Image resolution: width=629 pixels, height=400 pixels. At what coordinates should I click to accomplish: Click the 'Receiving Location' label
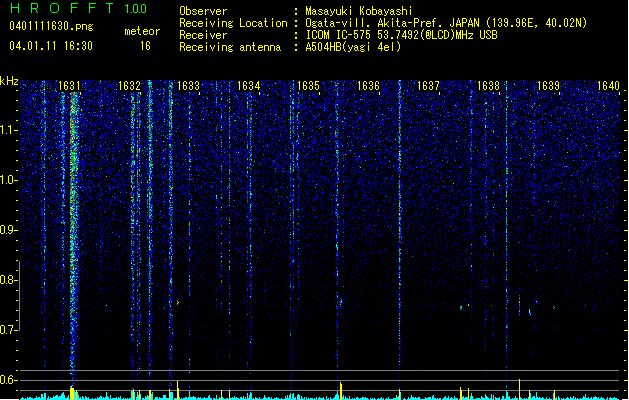point(233,23)
